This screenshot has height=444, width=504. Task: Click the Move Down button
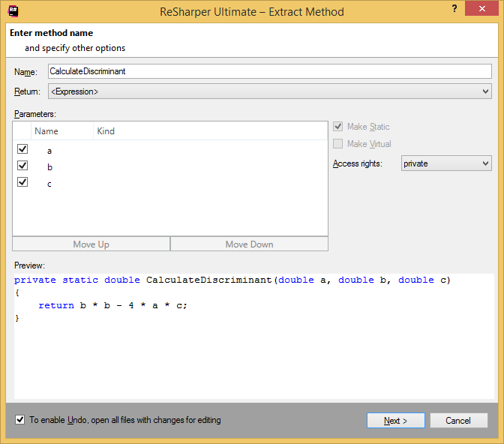click(x=249, y=244)
